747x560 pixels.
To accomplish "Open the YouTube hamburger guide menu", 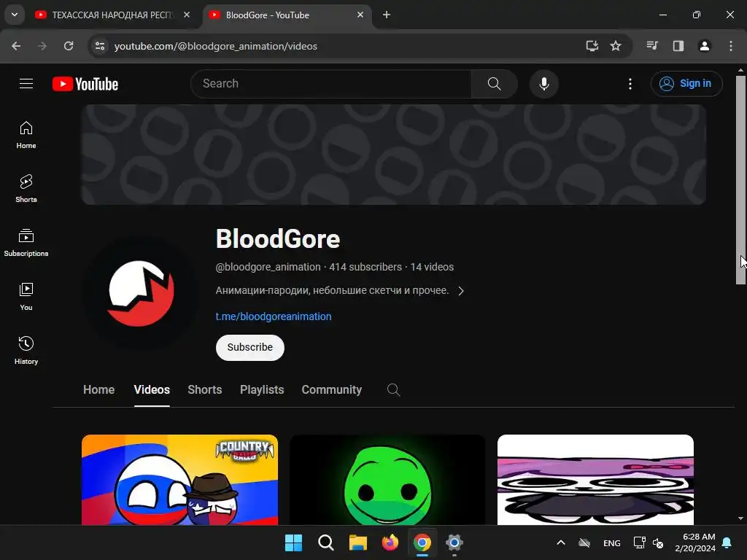I will (x=26, y=84).
